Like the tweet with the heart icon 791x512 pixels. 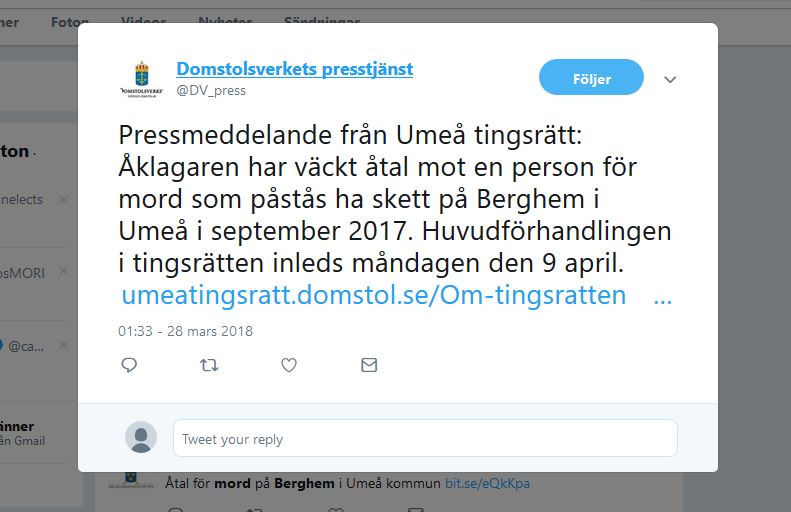(x=289, y=365)
